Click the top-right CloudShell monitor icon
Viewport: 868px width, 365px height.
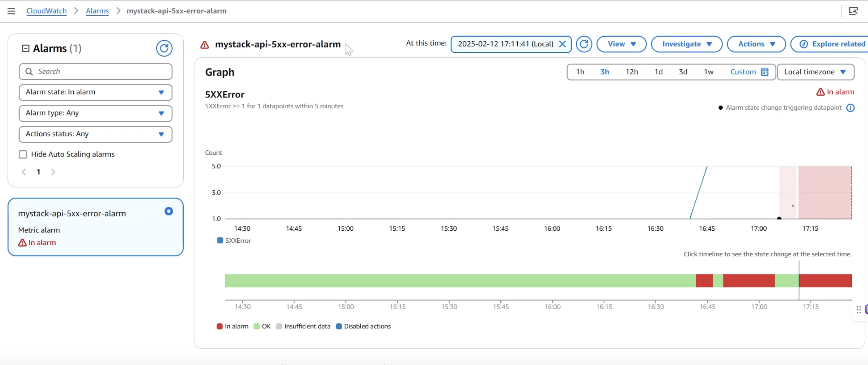pos(853,11)
